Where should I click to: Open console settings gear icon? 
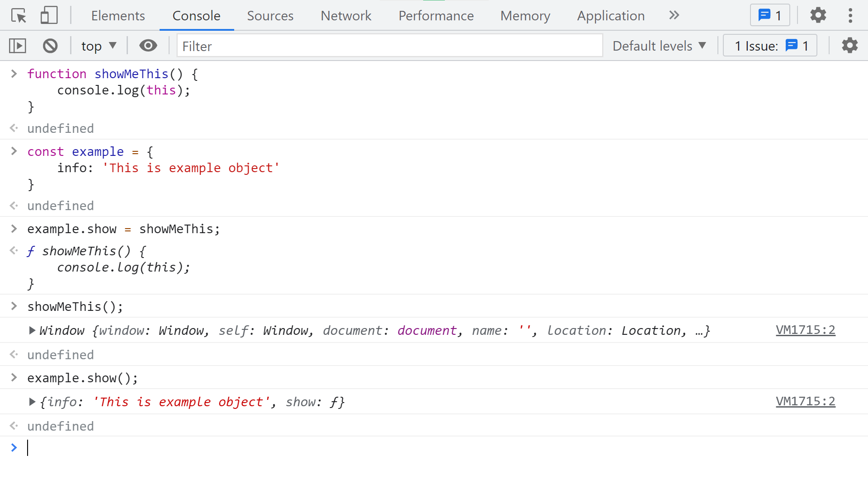pyautogui.click(x=849, y=46)
